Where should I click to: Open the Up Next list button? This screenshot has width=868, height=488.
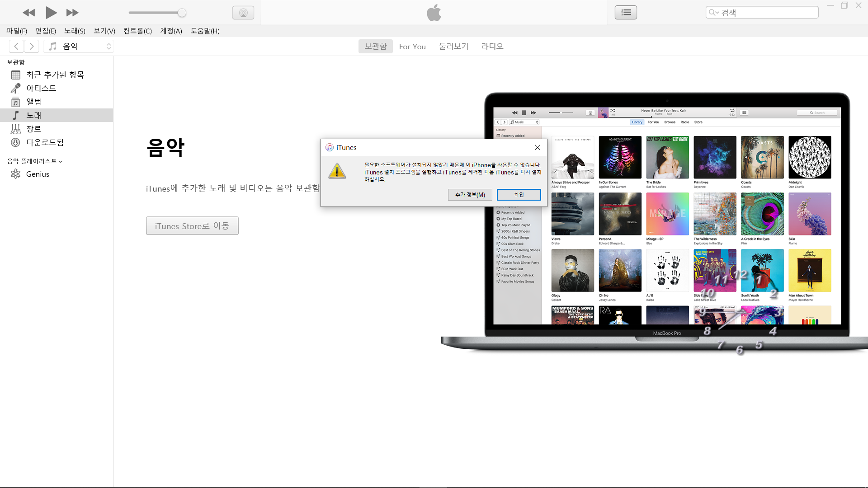[626, 13]
